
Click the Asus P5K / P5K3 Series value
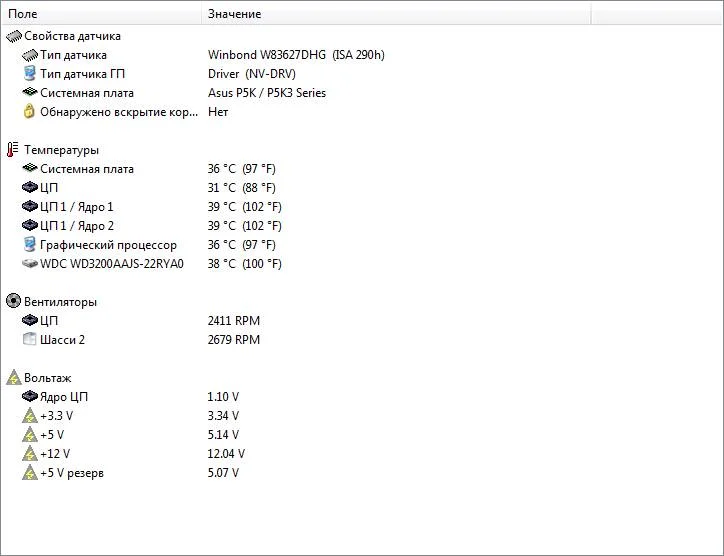coord(266,93)
